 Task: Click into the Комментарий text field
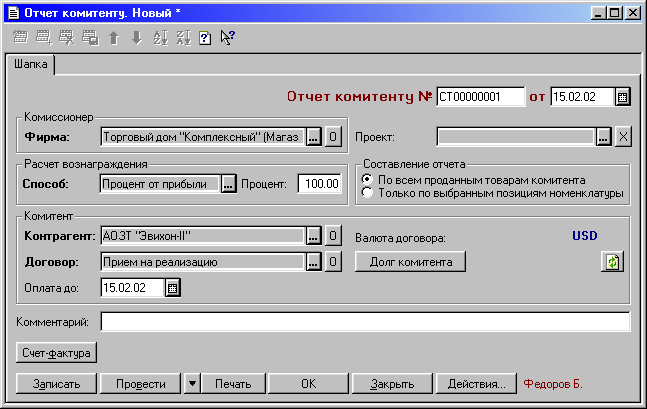365,322
